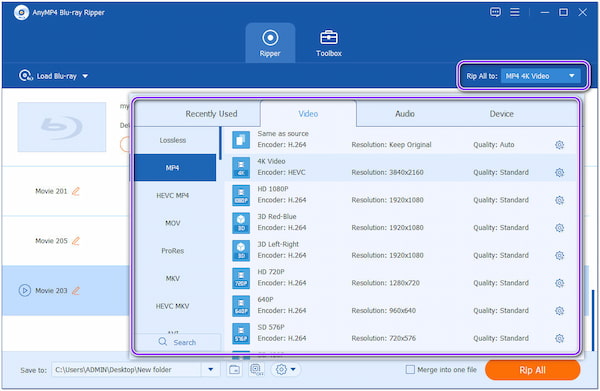The height and width of the screenshot is (391, 600).
Task: Open the Load Blu-ray dropdown arrow
Action: point(85,76)
